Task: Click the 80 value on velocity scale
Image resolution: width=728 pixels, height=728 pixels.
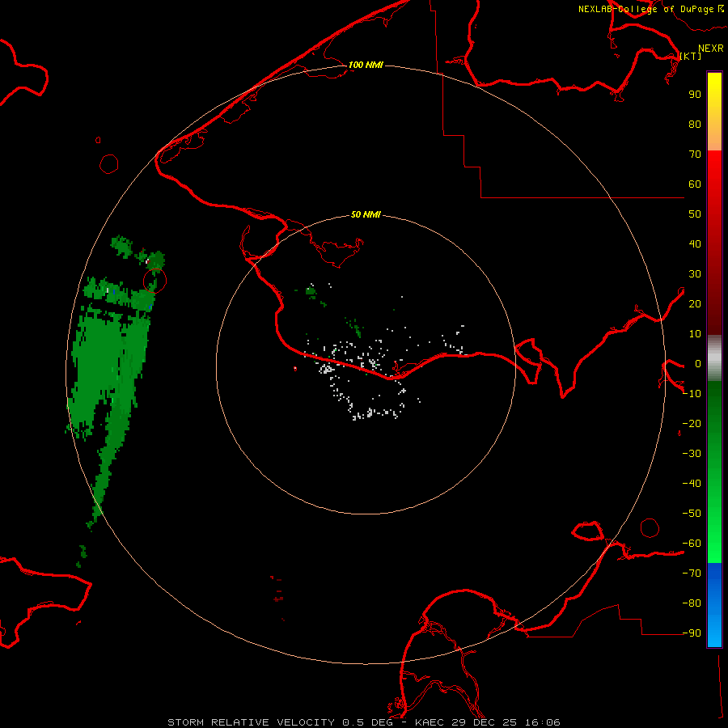Action: tap(695, 125)
